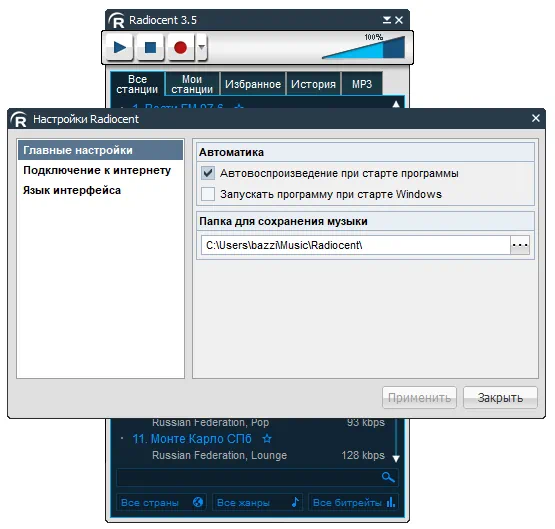555x529 pixels.
Task: Open the Все битрейты filter dropdown
Action: 354,502
